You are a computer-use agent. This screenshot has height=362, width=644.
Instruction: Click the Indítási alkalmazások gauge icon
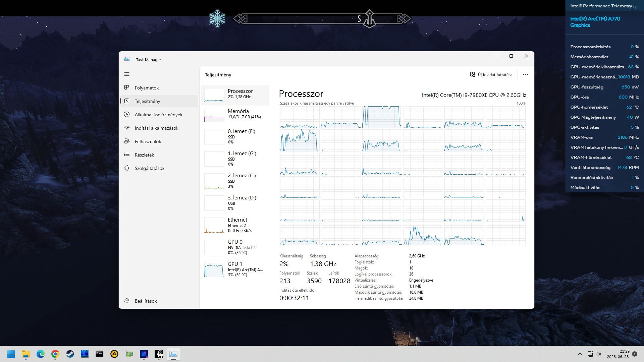(127, 128)
